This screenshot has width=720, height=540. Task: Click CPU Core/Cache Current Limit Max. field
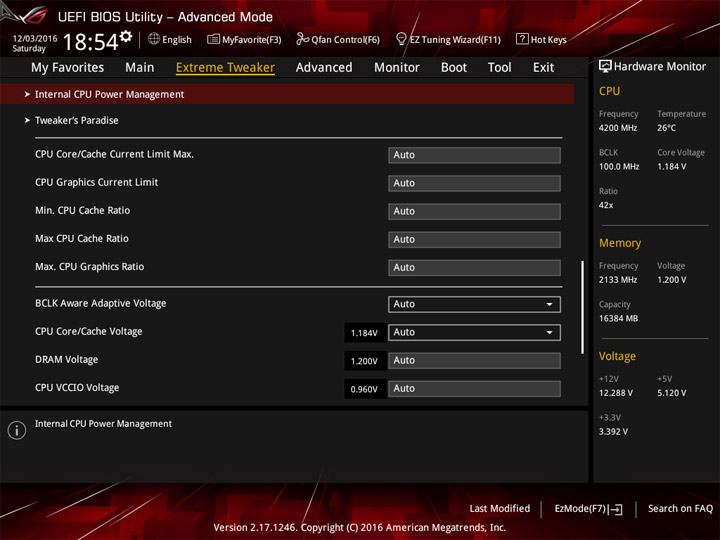click(x=474, y=155)
